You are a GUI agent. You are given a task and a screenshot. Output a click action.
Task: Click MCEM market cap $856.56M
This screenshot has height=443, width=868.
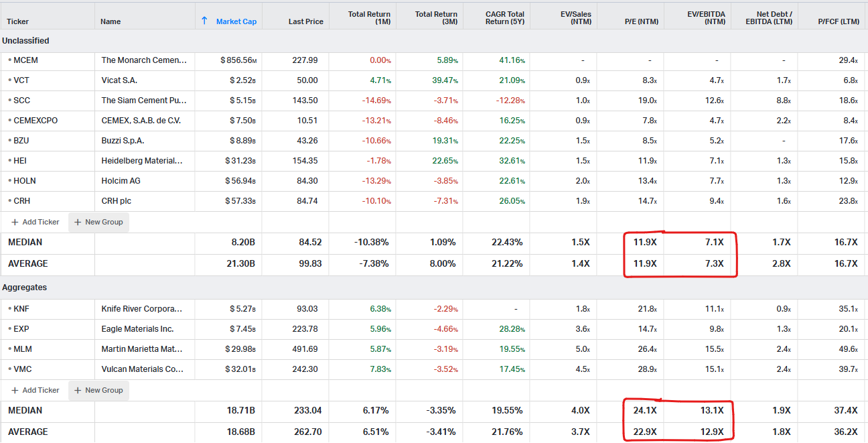tap(238, 60)
